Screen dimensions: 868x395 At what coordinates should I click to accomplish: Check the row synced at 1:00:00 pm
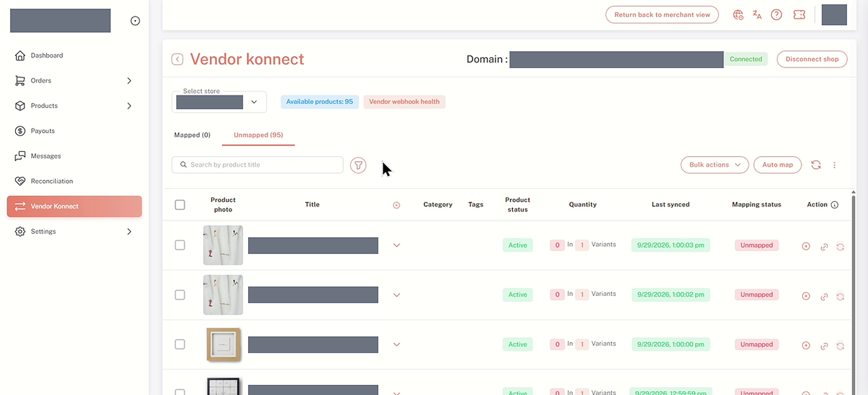pyautogui.click(x=180, y=344)
